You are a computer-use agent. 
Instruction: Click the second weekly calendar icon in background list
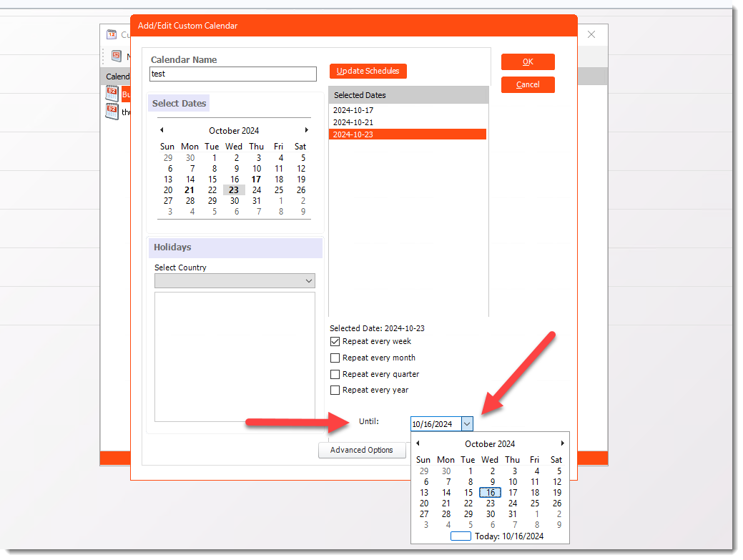coord(112,112)
